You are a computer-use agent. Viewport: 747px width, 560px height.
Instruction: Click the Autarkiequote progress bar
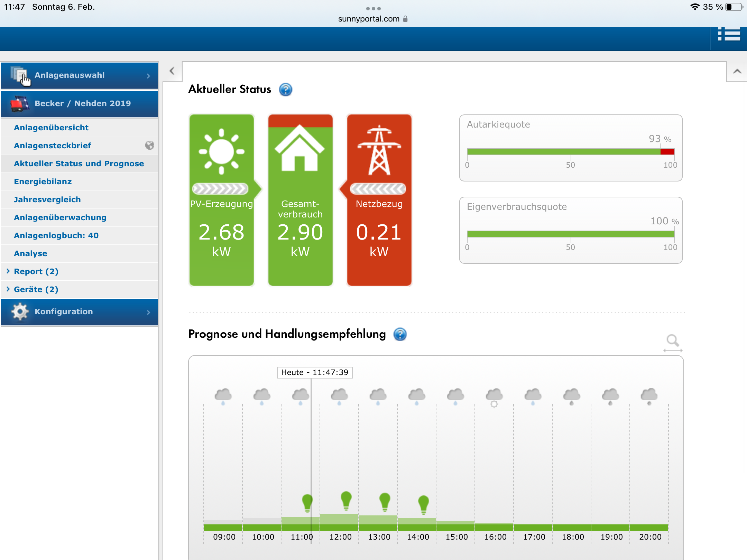click(x=570, y=152)
